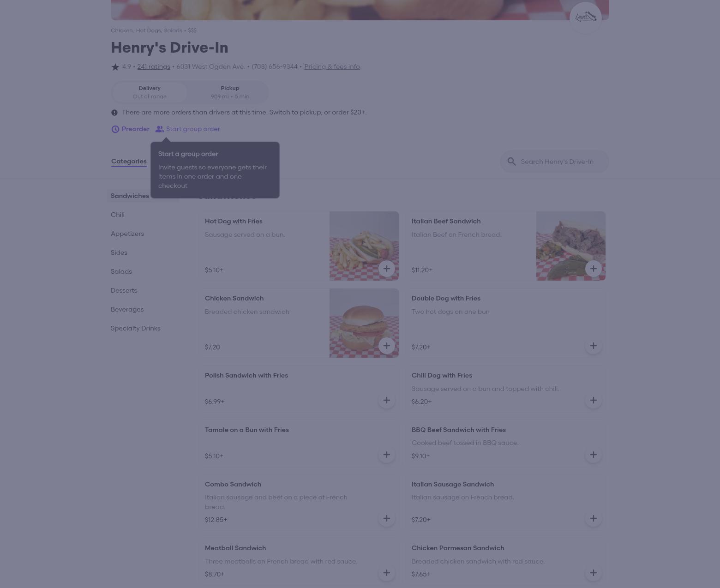Click the Meatball Sandwich title
The image size is (720, 588).
[x=235, y=548]
